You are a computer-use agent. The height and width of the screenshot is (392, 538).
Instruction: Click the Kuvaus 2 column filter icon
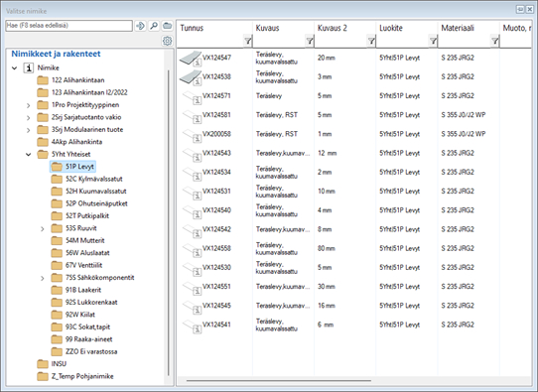tap(371, 41)
